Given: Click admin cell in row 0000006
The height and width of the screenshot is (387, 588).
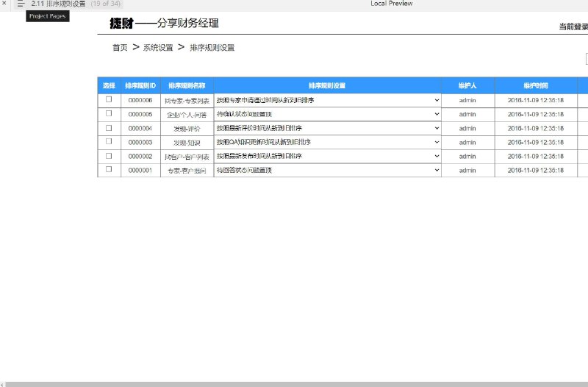Looking at the screenshot, I should [x=467, y=100].
